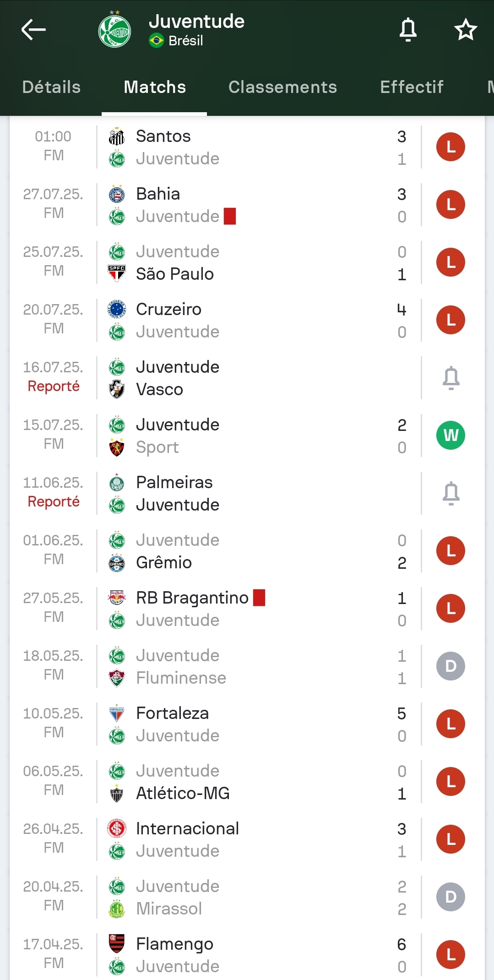Image resolution: width=494 pixels, height=980 pixels.
Task: Open the Fortaleza vs Juventude match
Action: [256, 724]
